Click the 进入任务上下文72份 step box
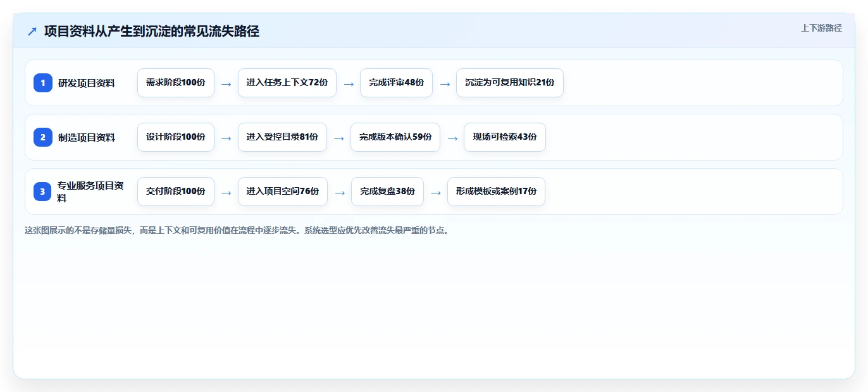The height and width of the screenshot is (392, 868). coord(287,83)
